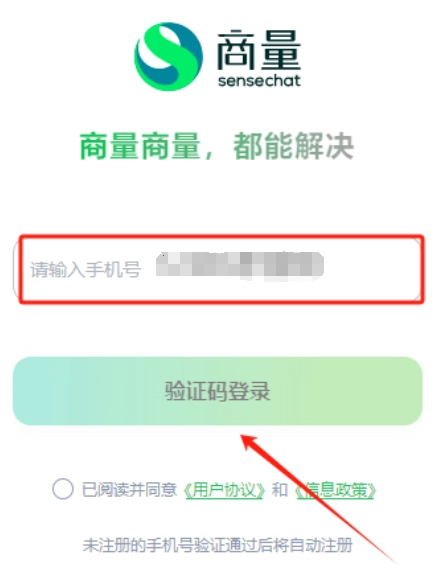Image resolution: width=447 pixels, height=573 pixels.
Task: Select the 已阅读并同意 label text
Action: coord(129,489)
